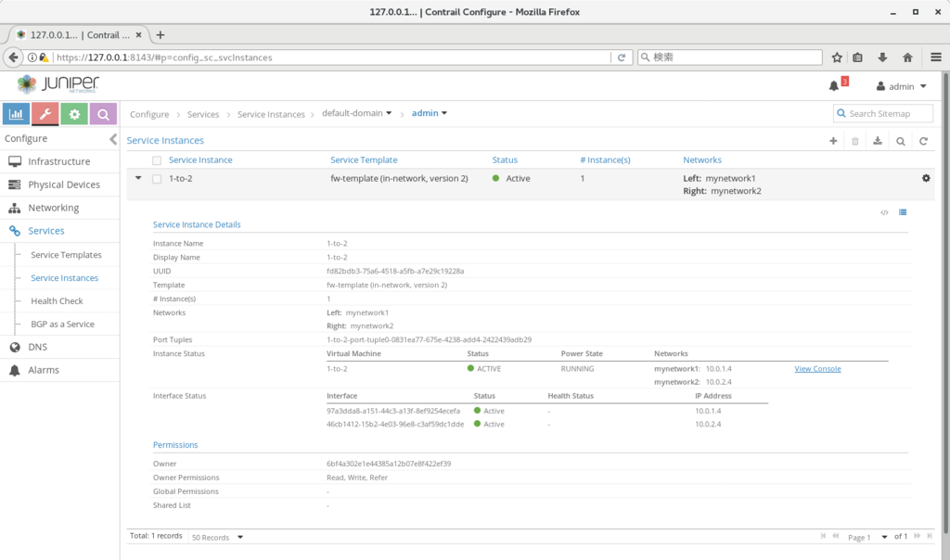Show bookmarks list icon in Firefox toolbar
The height and width of the screenshot is (560, 950).
click(857, 57)
